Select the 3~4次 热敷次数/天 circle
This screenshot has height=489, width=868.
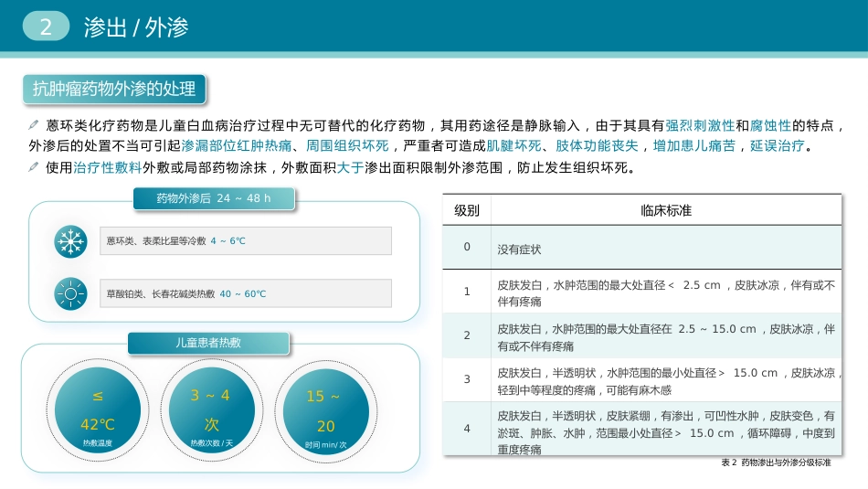[211, 411]
